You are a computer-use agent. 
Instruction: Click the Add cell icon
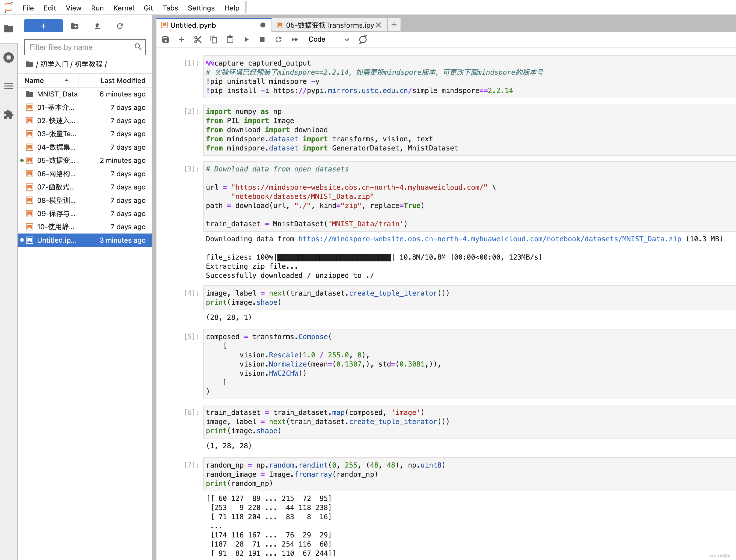coord(182,40)
